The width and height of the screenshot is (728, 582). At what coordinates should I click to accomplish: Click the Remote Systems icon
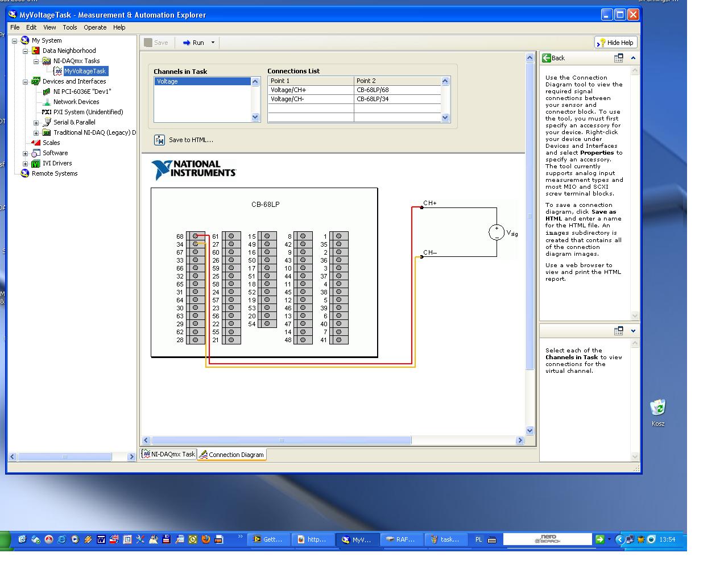click(x=25, y=173)
